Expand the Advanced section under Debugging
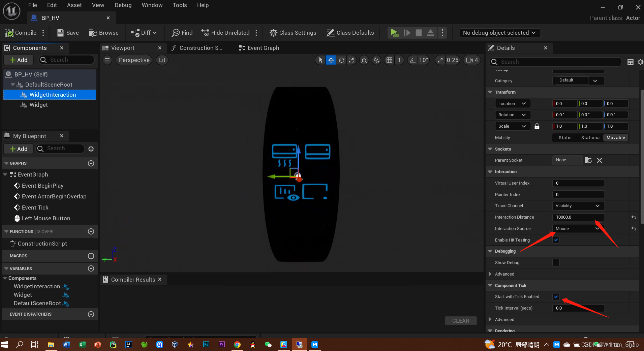The width and height of the screenshot is (644, 351). tap(504, 274)
